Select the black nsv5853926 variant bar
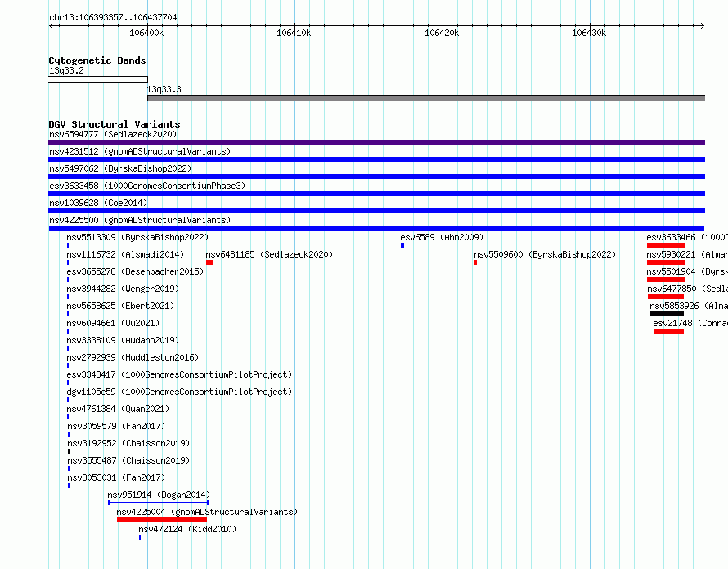Screen dimensions: 728x569 tap(667, 314)
